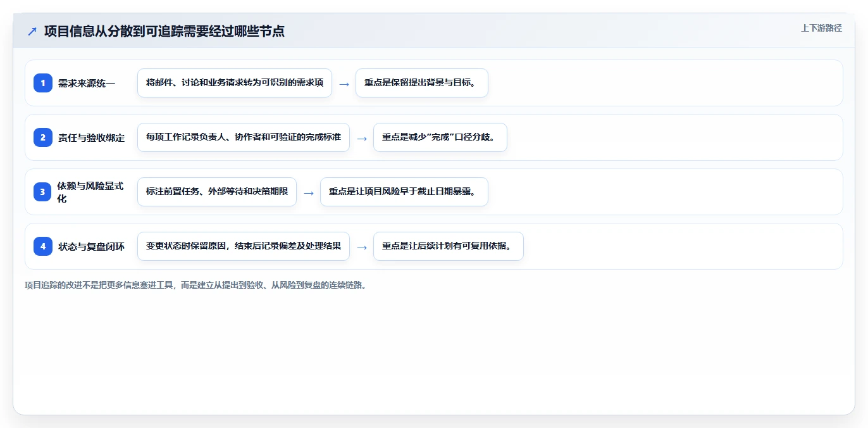868x428 pixels.
Task: Click box 变更状态时保留原因，结束后记录偏差及处理结果
Action: [244, 246]
